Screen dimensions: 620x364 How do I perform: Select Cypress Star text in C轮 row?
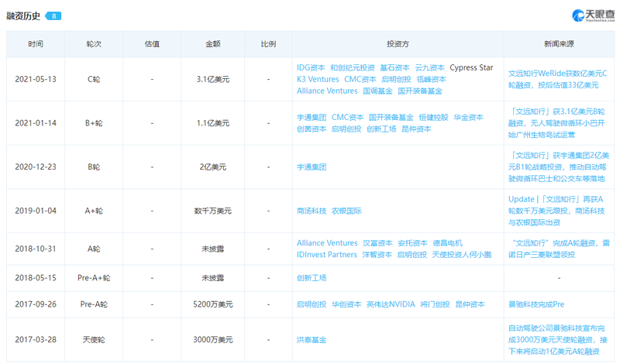(x=471, y=67)
